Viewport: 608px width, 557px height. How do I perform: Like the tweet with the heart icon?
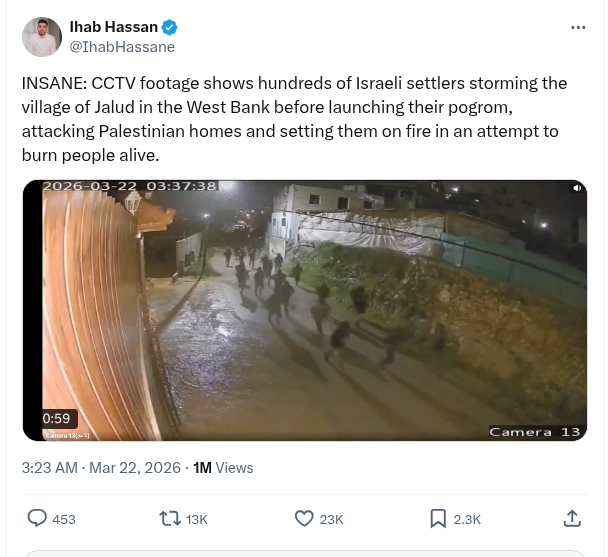point(304,518)
